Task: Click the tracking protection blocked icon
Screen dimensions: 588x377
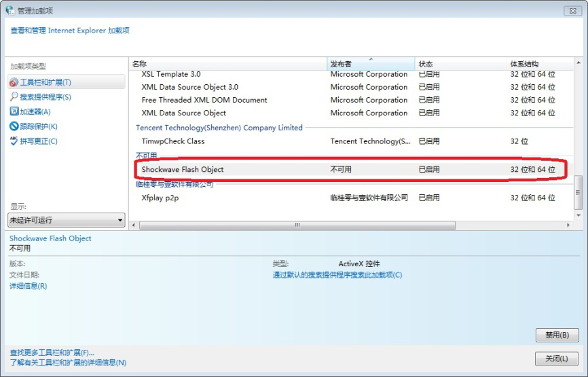Action: click(x=14, y=126)
